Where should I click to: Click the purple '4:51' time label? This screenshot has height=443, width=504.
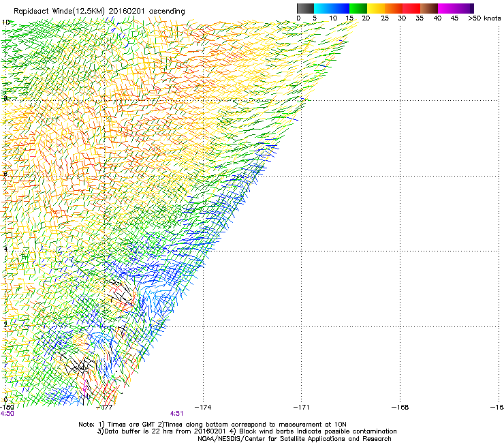(177, 414)
